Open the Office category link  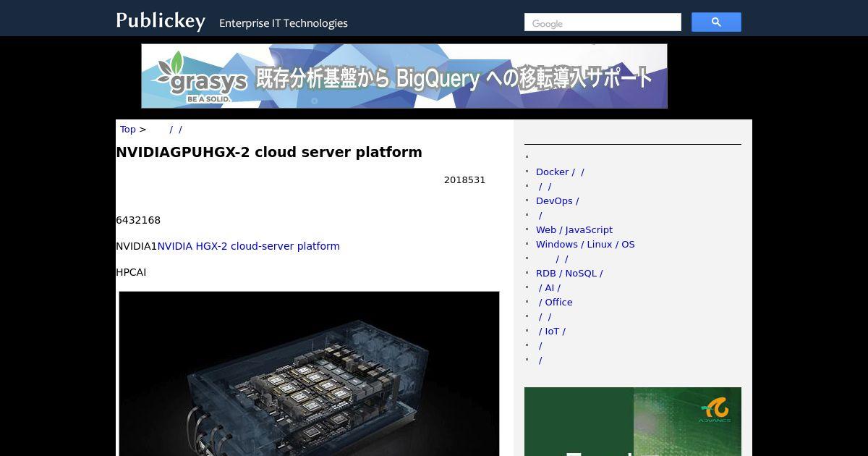pyautogui.click(x=556, y=303)
